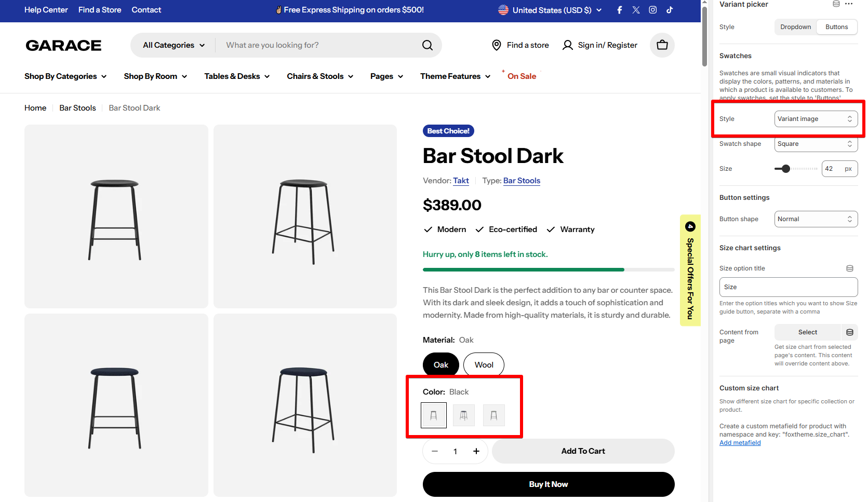This screenshot has width=868, height=502.
Task: Open the swatch Style Variant image dropdown
Action: click(816, 119)
